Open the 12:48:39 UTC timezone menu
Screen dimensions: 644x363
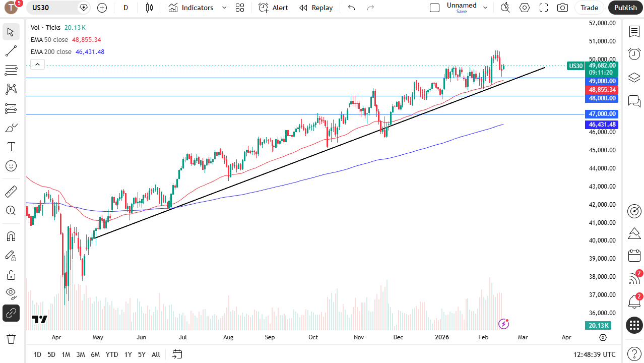point(594,354)
